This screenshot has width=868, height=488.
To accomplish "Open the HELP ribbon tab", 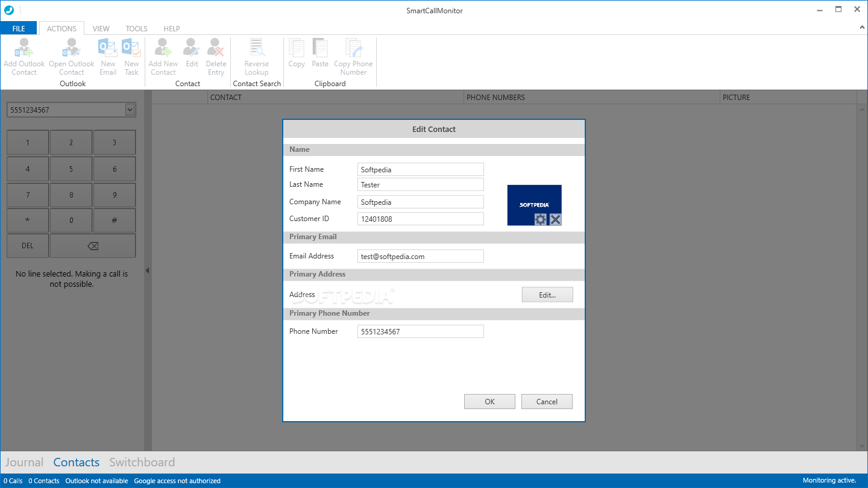I will pyautogui.click(x=172, y=28).
